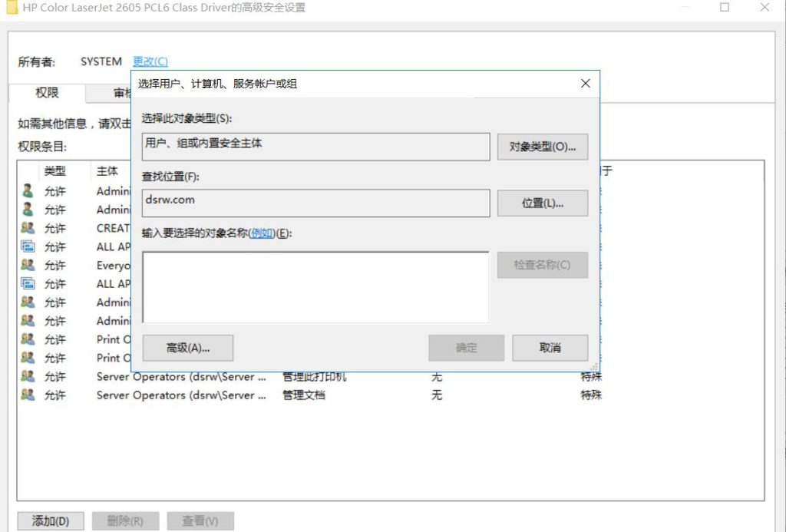Open the 对象类型(O)... dialog

tap(543, 147)
